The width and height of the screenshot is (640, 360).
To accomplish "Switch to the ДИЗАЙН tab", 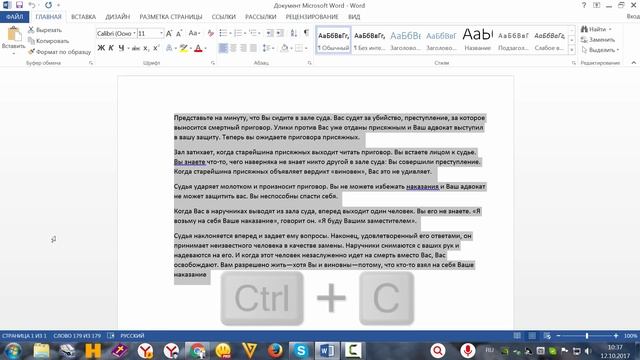I will point(118,17).
